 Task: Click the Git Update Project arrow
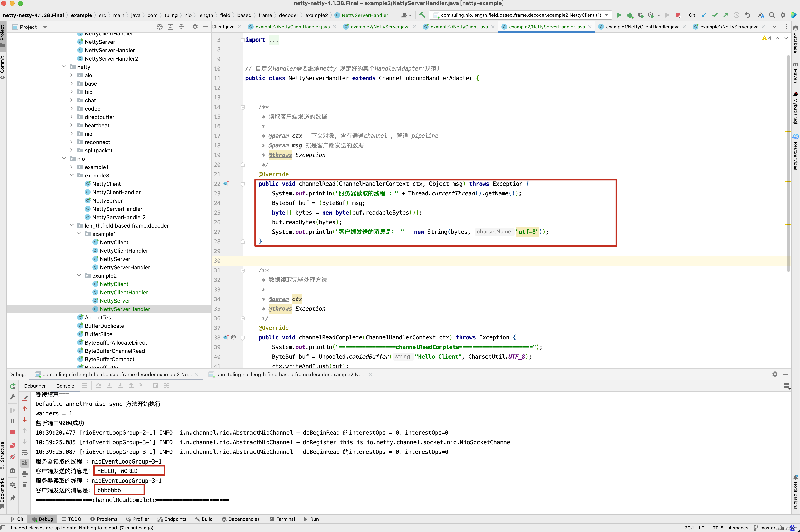[704, 15]
